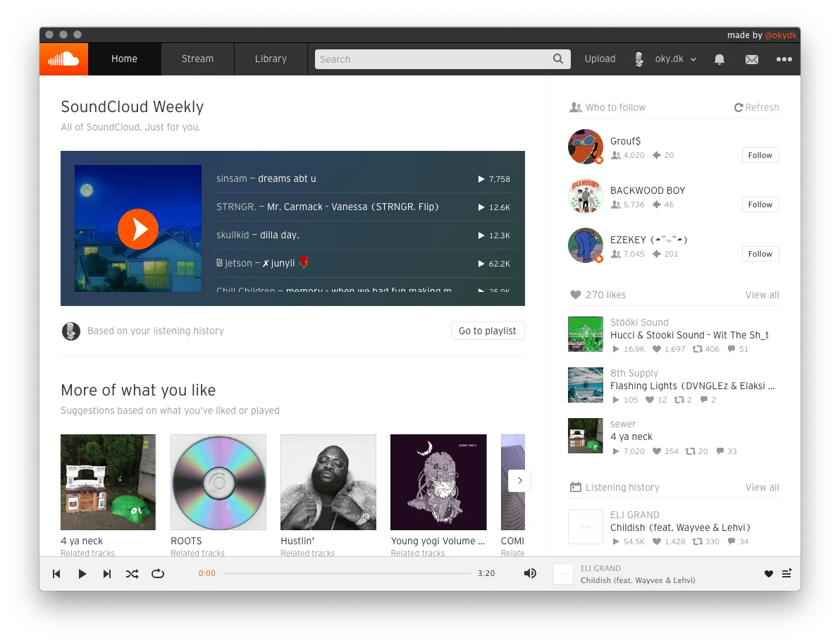Toggle shuffle mode

pyautogui.click(x=132, y=574)
